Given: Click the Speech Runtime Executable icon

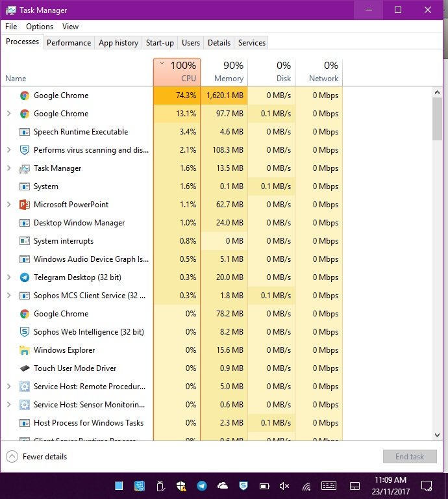Looking at the screenshot, I should 25,132.
